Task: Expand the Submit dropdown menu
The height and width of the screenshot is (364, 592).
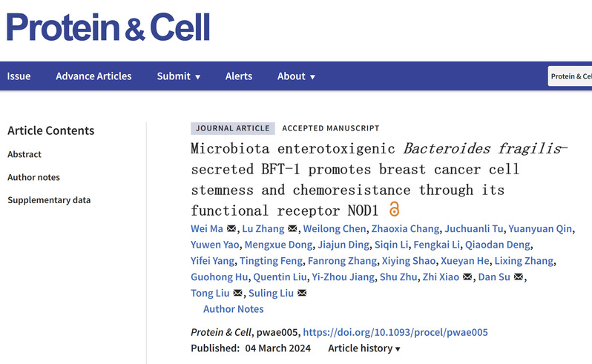Action: click(179, 76)
